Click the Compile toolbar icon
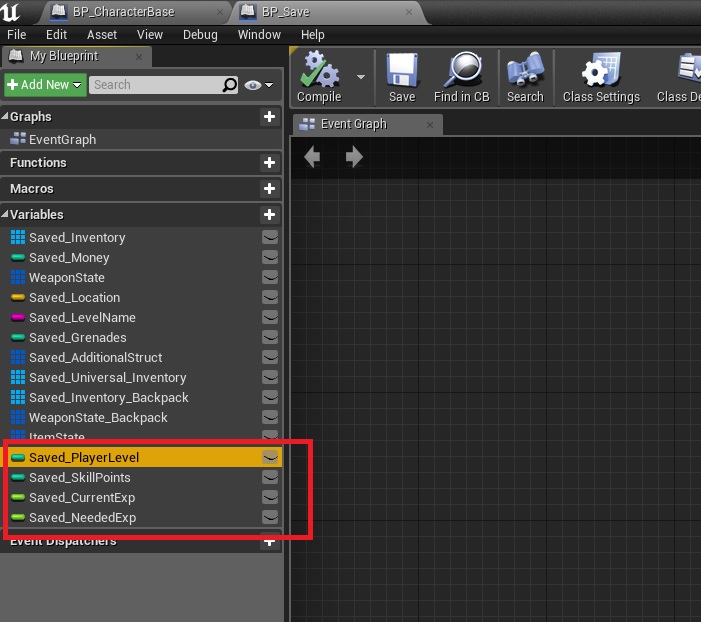701x622 pixels. pos(319,72)
